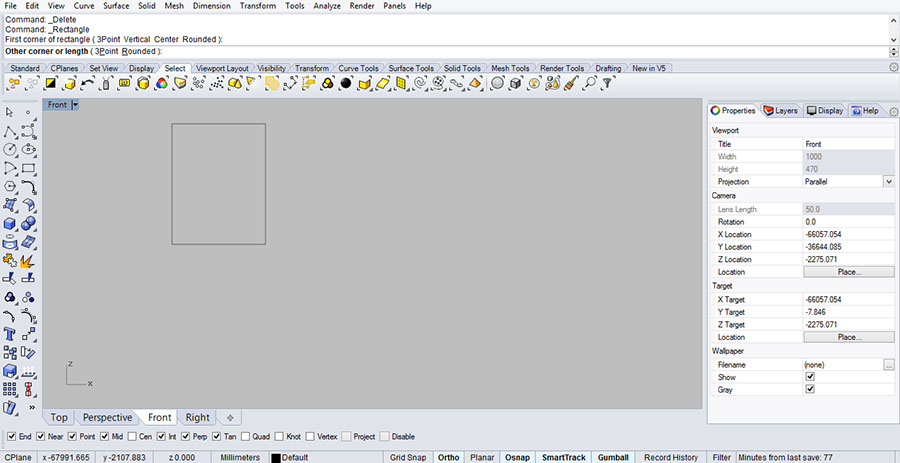
Task: Toggle the End osnap checkbox
Action: point(11,437)
